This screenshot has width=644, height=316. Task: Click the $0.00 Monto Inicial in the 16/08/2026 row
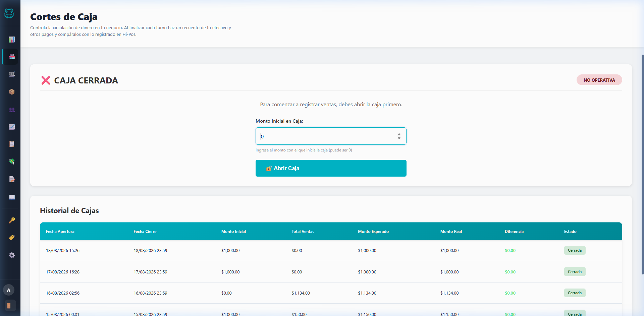(226, 293)
